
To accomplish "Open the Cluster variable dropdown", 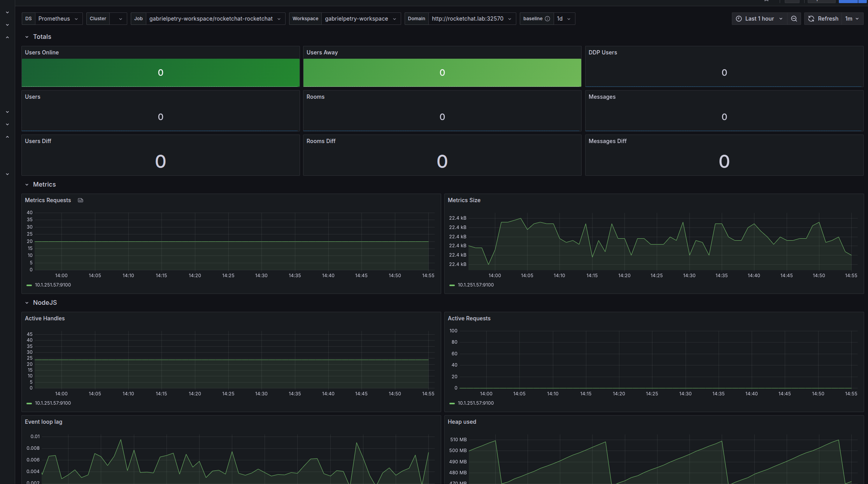I will click(x=118, y=19).
